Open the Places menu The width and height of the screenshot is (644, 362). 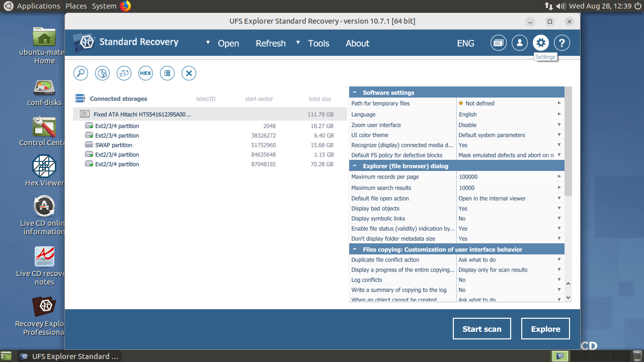click(76, 6)
